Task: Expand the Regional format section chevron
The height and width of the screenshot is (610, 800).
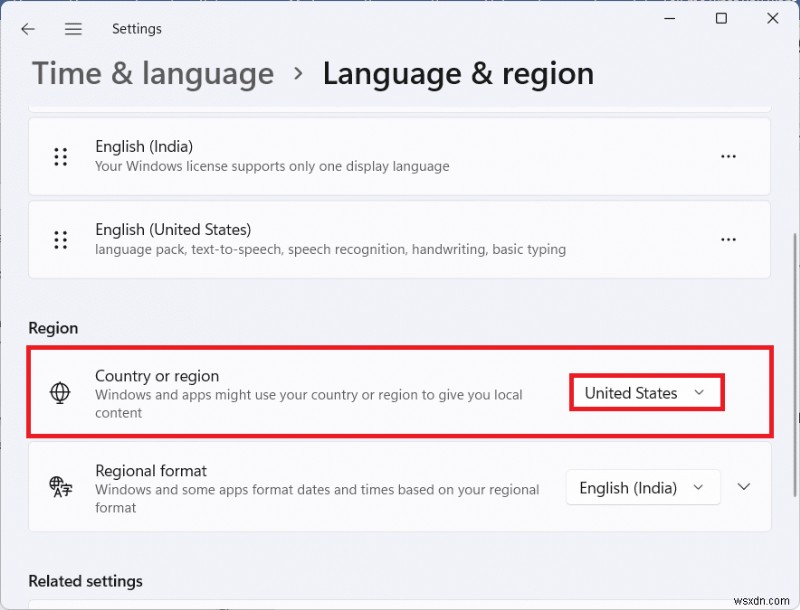Action: [x=744, y=487]
